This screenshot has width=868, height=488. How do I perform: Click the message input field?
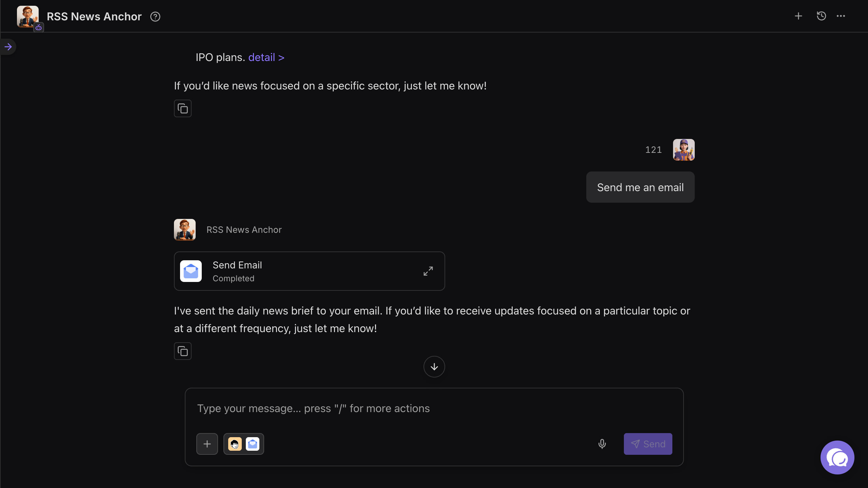point(434,408)
